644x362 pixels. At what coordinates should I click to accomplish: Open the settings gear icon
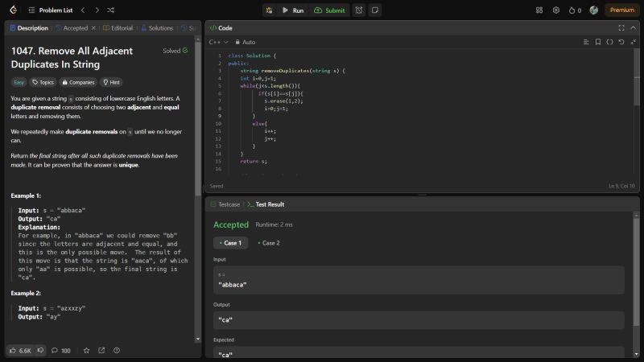(x=555, y=10)
